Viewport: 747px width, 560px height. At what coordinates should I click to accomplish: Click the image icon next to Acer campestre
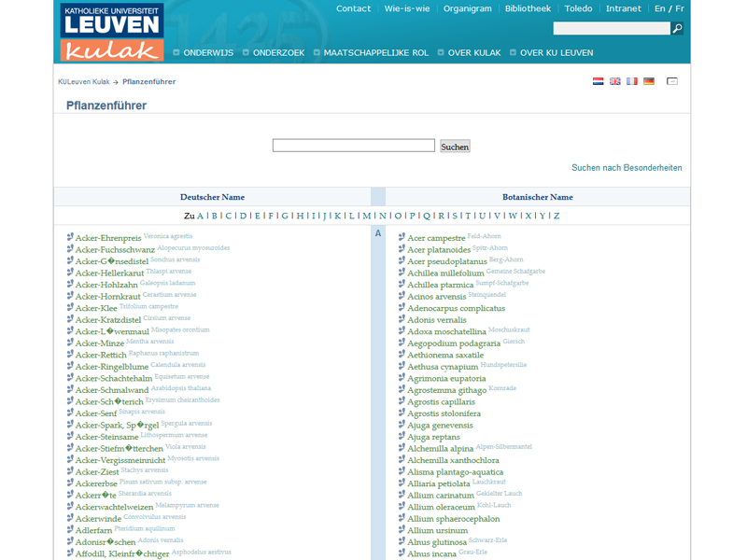click(402, 237)
